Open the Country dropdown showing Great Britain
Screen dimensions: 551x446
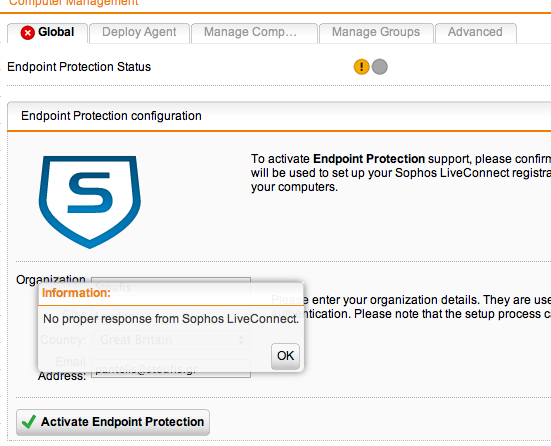pos(171,340)
